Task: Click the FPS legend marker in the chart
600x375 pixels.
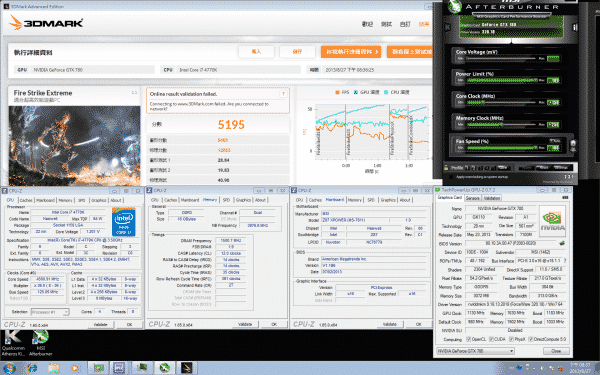Action: pyautogui.click(x=337, y=92)
